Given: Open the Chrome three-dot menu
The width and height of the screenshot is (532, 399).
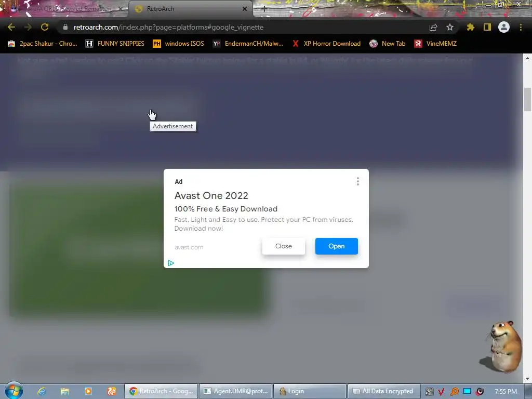Looking at the screenshot, I should pos(521,27).
